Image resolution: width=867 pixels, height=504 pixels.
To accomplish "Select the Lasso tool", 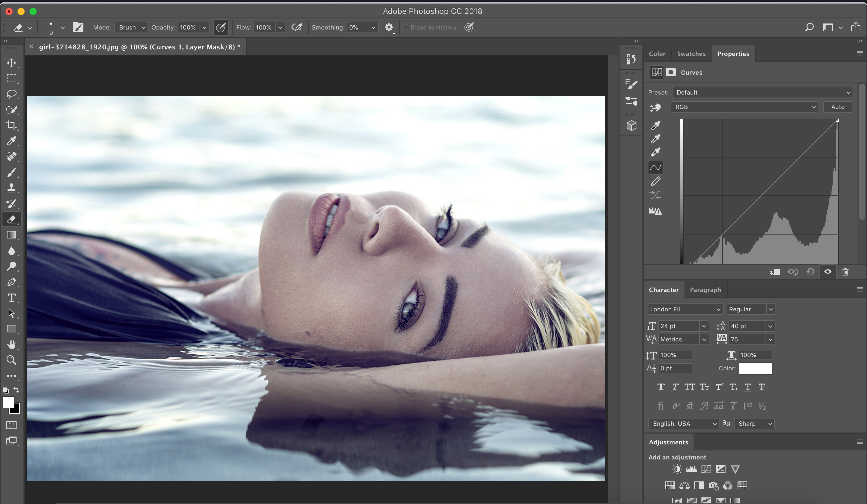I will [11, 94].
